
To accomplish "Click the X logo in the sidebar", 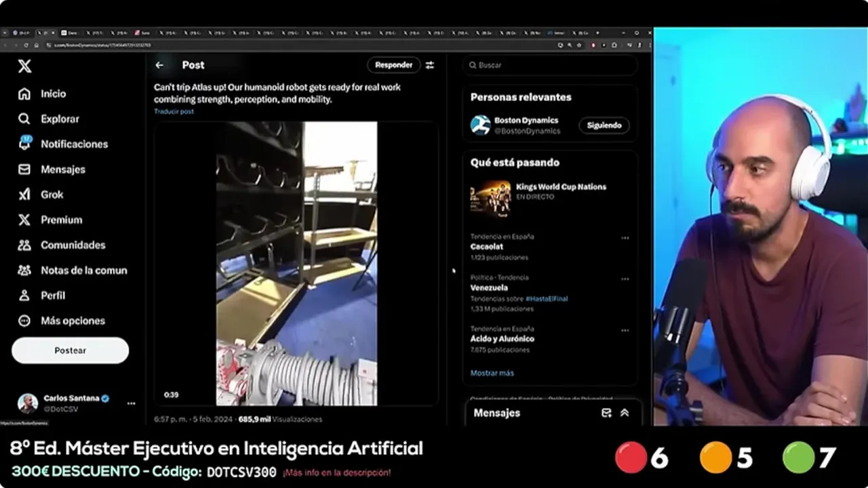I will pyautogui.click(x=24, y=66).
